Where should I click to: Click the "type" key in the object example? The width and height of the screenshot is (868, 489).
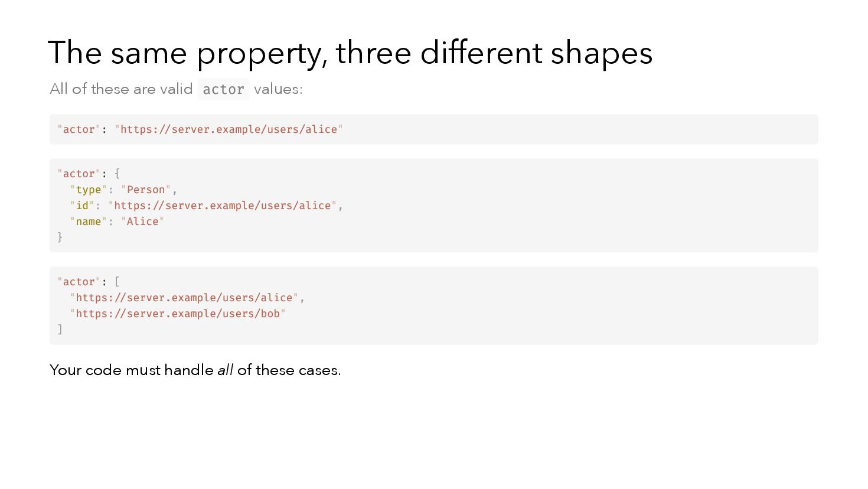(89, 190)
